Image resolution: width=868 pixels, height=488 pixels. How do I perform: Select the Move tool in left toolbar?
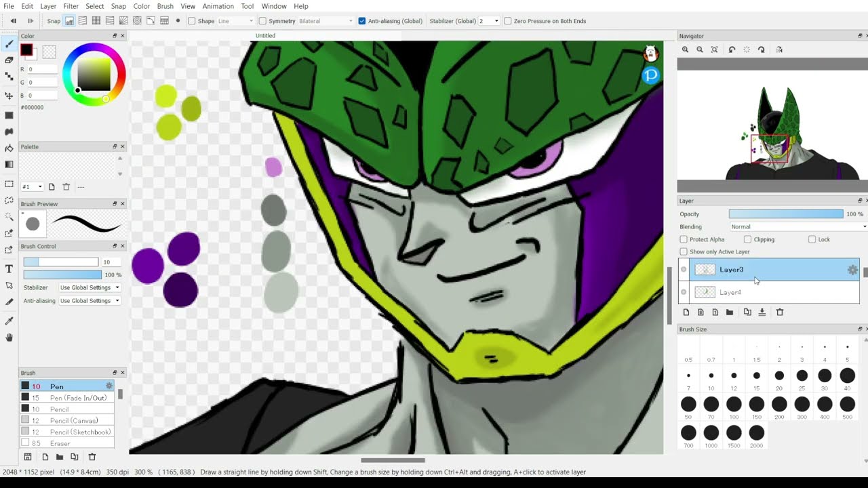point(9,96)
